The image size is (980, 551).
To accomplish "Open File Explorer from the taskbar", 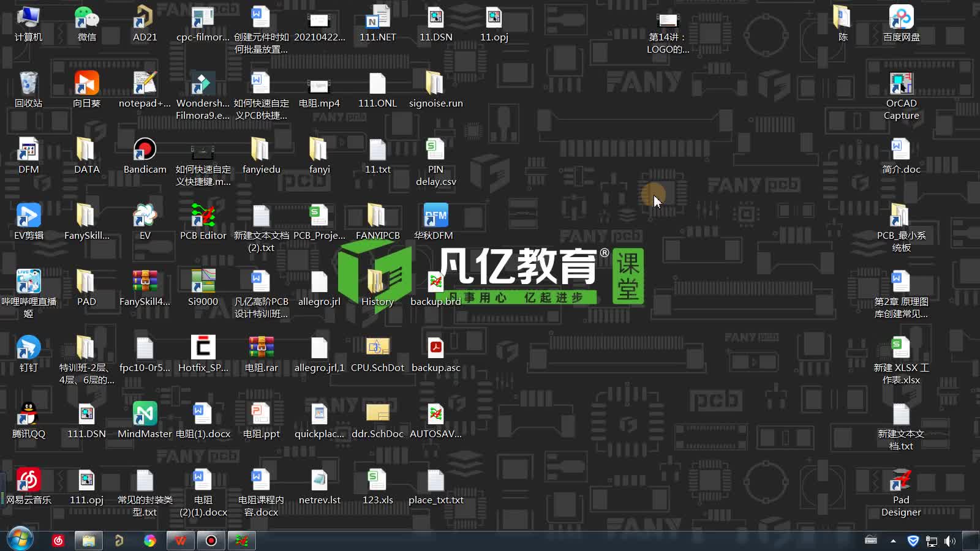I will (88, 541).
